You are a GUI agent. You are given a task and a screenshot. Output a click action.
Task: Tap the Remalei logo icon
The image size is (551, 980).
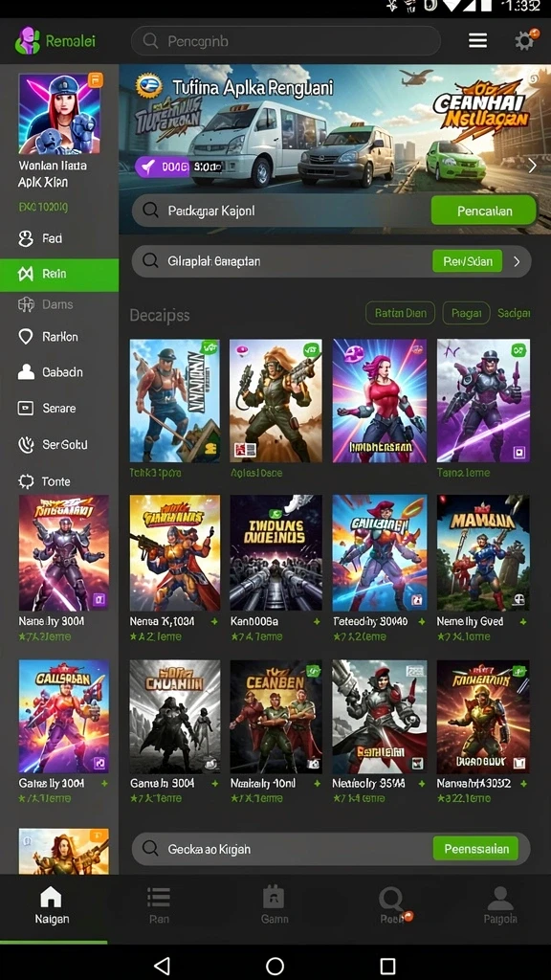28,41
